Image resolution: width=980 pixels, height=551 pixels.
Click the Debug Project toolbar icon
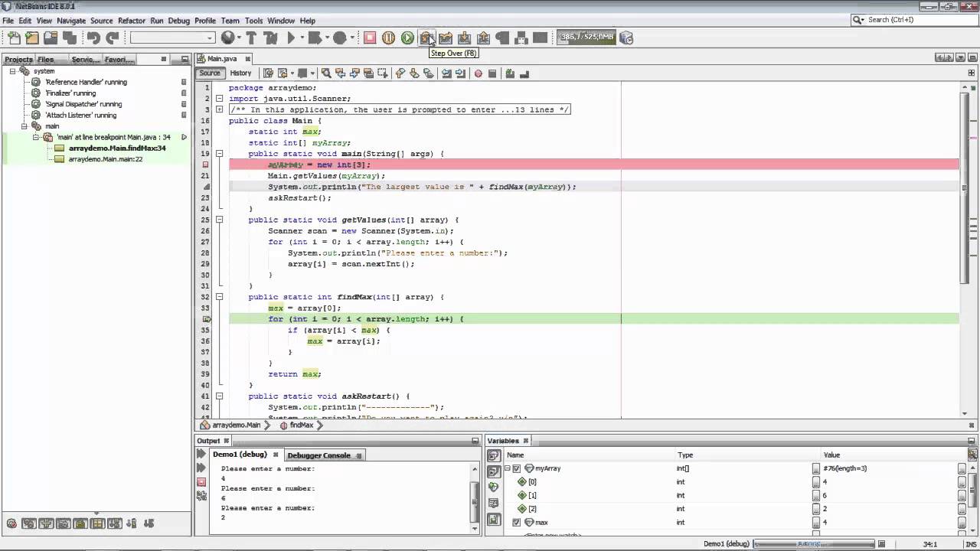(314, 37)
